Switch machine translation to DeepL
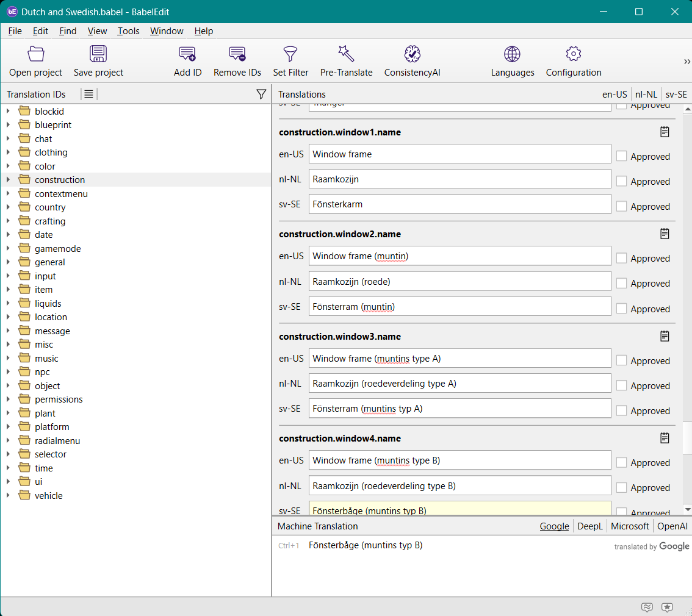 click(589, 526)
